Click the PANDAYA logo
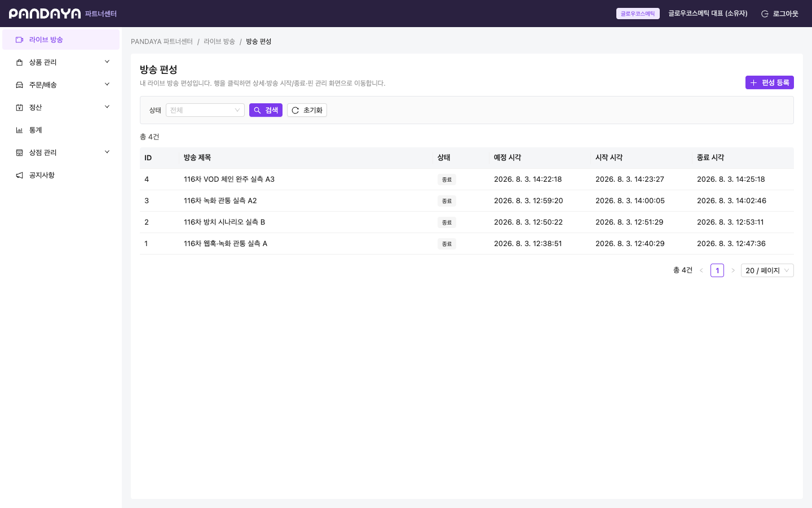812x508 pixels. 45,14
